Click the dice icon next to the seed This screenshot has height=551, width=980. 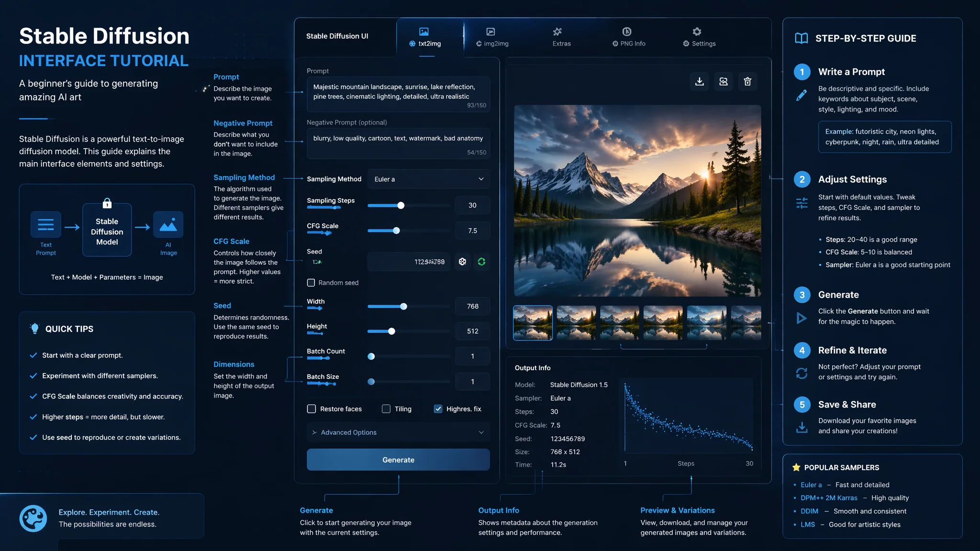click(462, 262)
